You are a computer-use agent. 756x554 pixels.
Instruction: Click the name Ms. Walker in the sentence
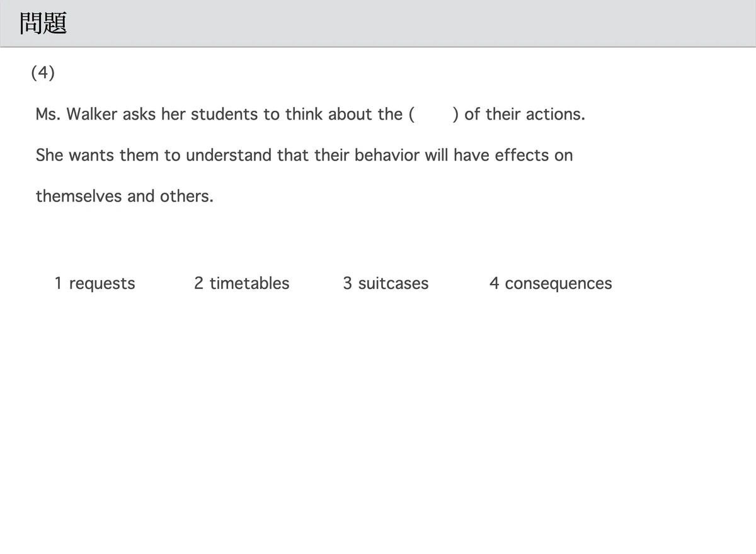77,115
